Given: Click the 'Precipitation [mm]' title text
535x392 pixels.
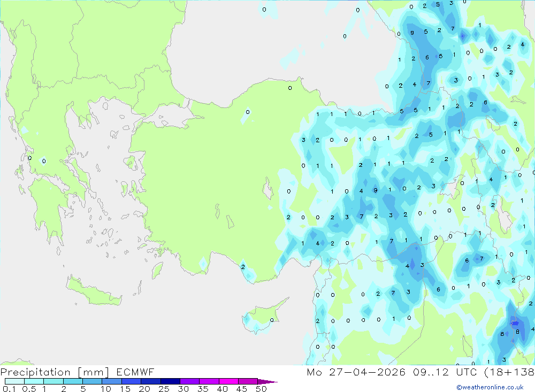Looking at the screenshot, I should tap(55, 372).
